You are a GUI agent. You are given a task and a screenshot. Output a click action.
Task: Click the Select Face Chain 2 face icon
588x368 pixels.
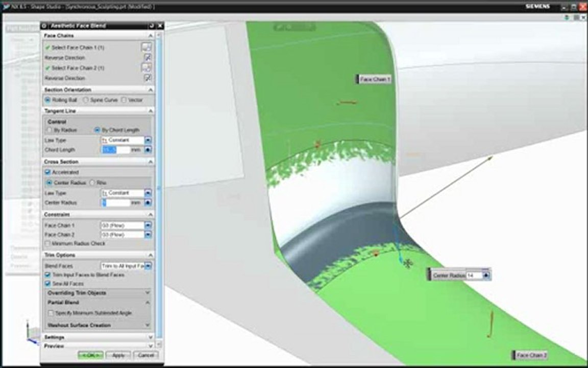(x=146, y=67)
